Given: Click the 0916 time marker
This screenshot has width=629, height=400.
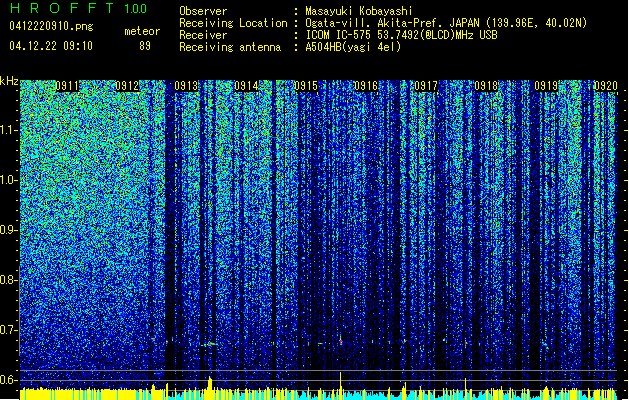Looking at the screenshot, I should click(366, 86).
